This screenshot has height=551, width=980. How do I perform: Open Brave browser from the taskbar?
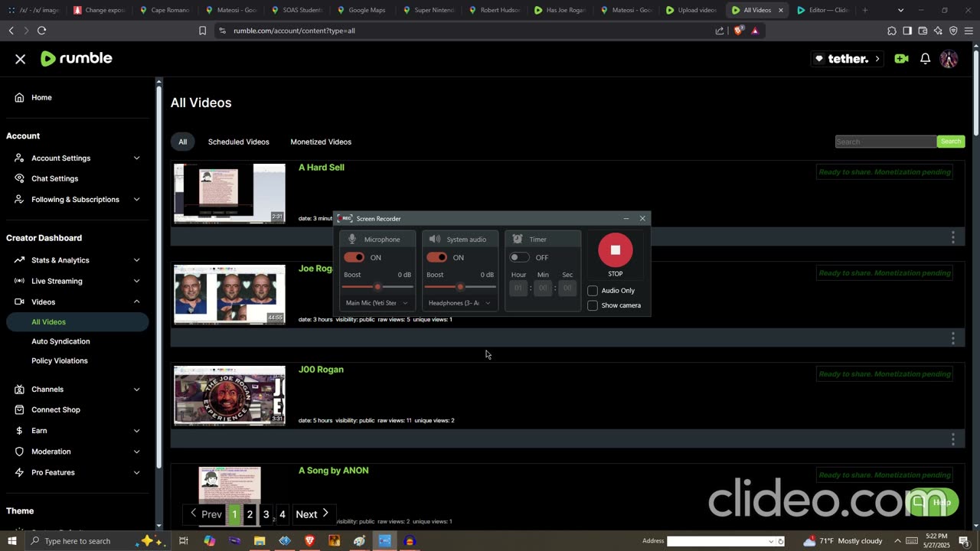310,541
